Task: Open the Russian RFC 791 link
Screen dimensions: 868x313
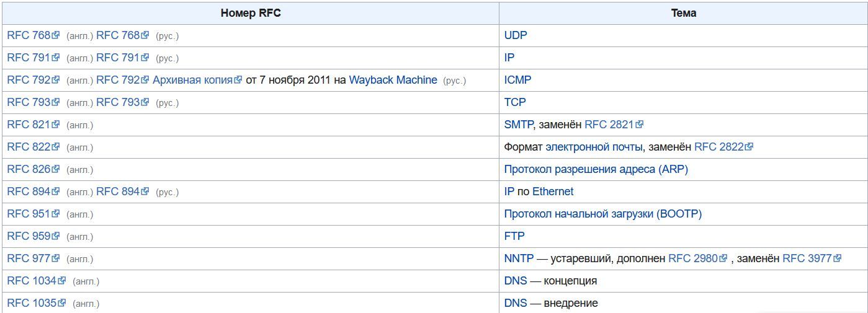Action: (x=118, y=58)
